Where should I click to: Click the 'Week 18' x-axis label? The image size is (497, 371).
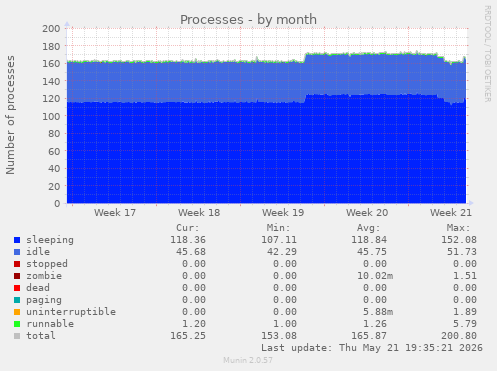(199, 213)
